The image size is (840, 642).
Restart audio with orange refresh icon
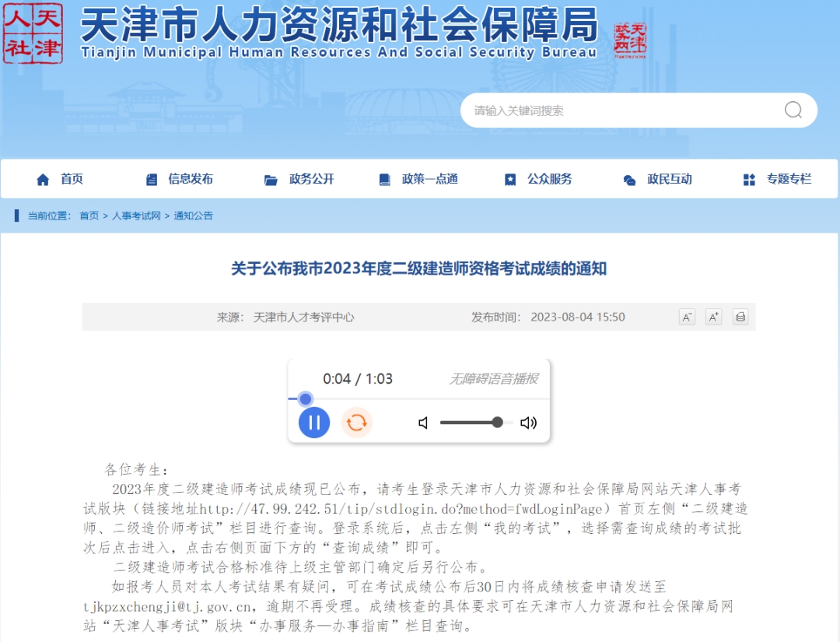(356, 423)
